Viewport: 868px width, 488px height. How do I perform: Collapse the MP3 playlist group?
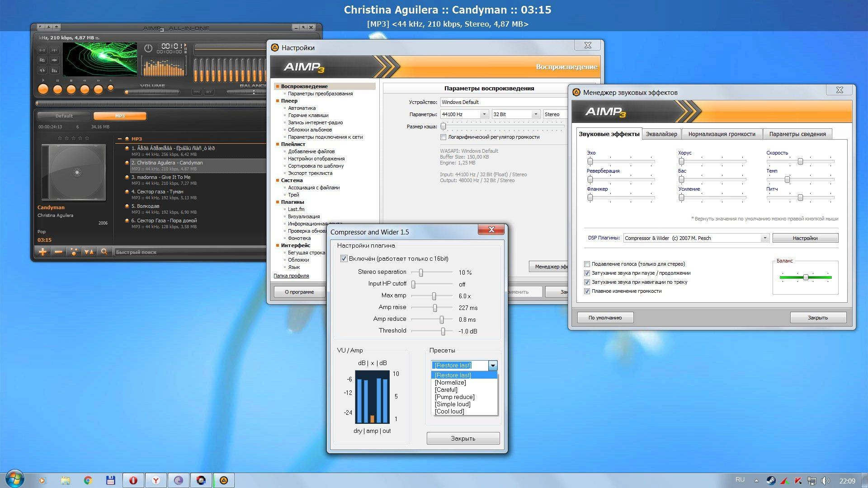tap(120, 139)
